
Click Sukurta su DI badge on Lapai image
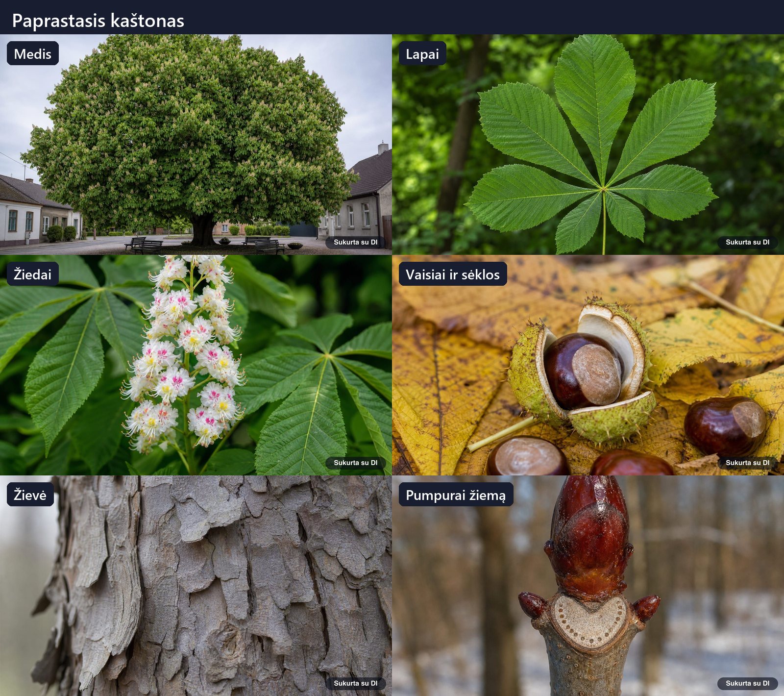[748, 242]
